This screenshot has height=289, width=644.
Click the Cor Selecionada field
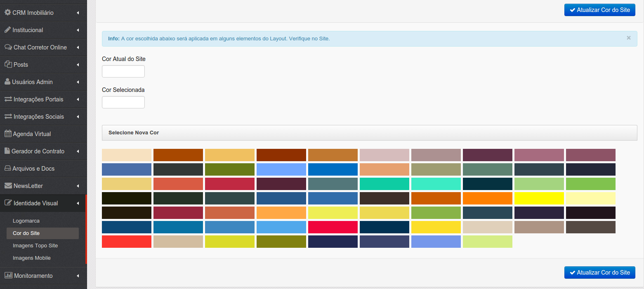(123, 102)
